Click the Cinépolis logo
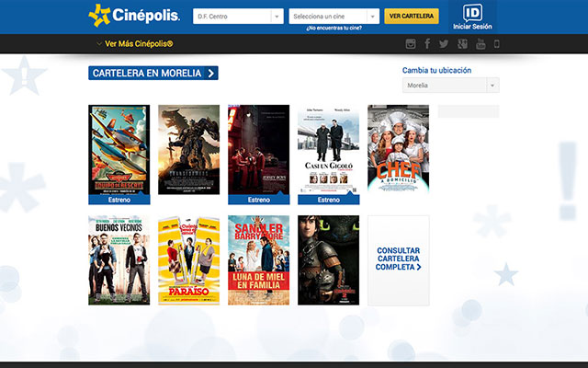 (x=134, y=16)
